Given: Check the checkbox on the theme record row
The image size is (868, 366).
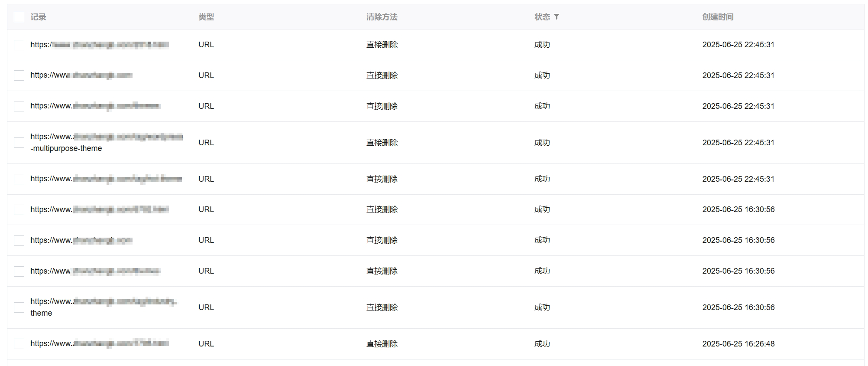Looking at the screenshot, I should coord(19,307).
